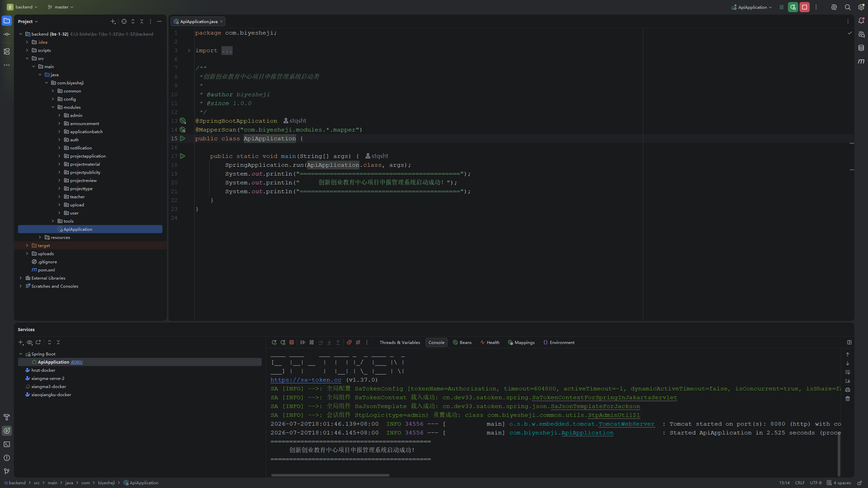868x488 pixels.
Task: Open the Commit tool window icon
Action: (x=7, y=35)
